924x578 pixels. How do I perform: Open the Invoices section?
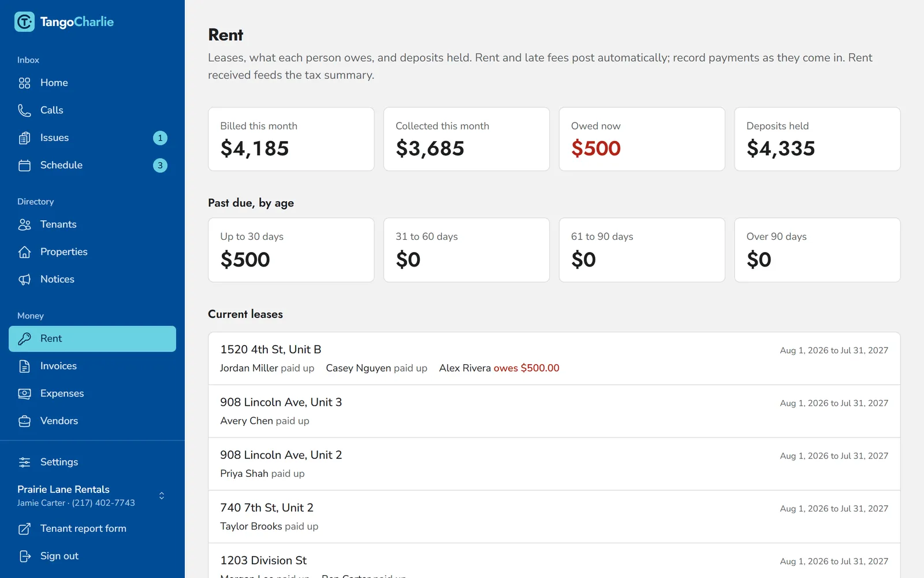pos(92,366)
